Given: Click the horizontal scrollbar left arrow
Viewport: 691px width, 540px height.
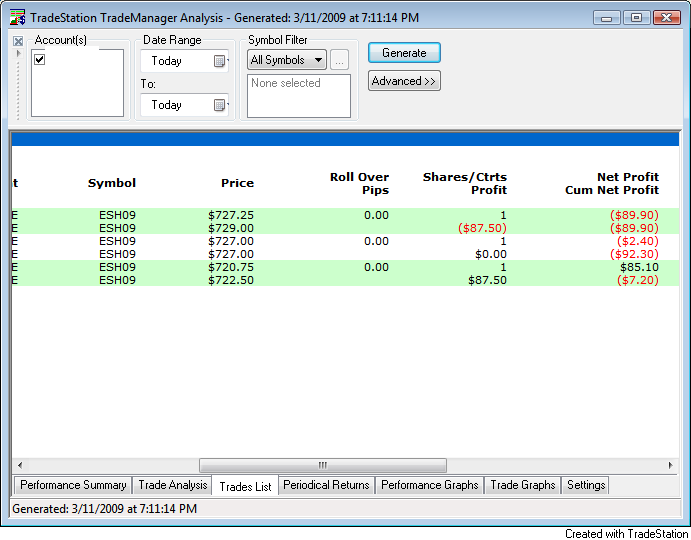Looking at the screenshot, I should 19,465.
